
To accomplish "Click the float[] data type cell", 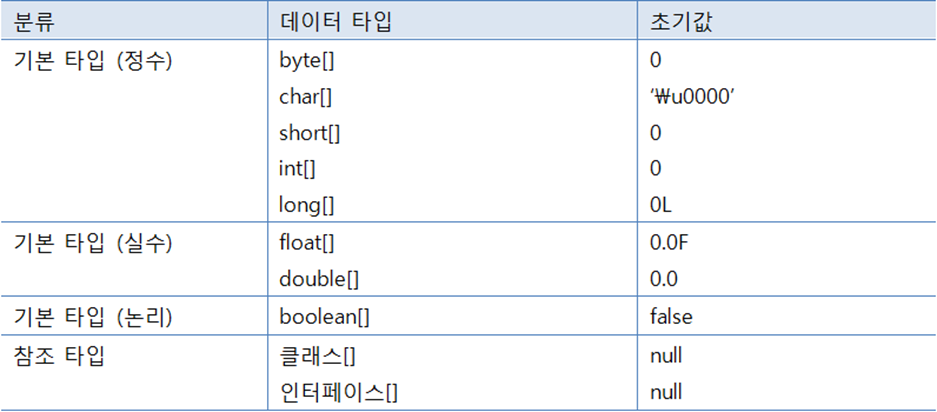I will tap(306, 244).
